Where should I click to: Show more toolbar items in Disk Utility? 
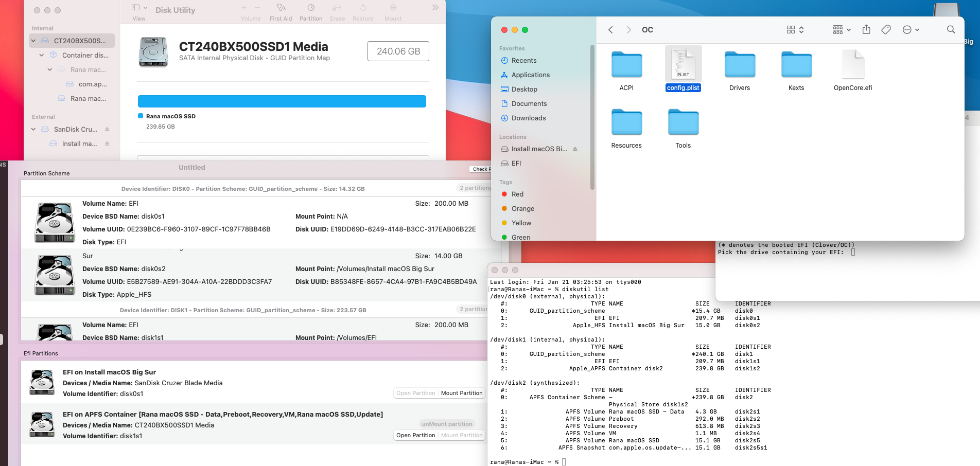click(435, 8)
